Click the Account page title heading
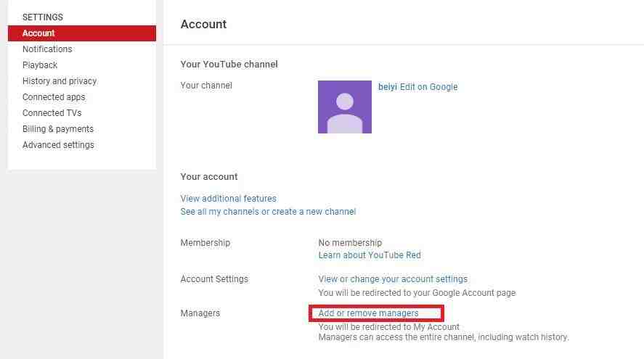 203,25
